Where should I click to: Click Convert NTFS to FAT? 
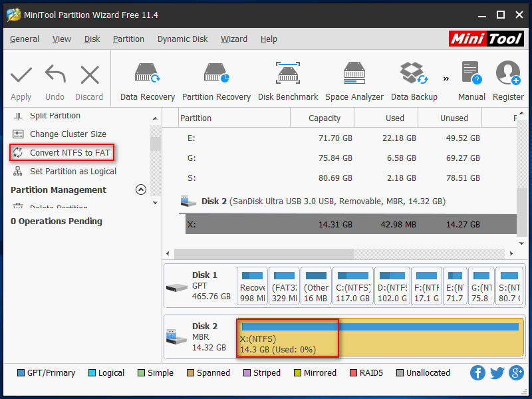[x=61, y=153]
